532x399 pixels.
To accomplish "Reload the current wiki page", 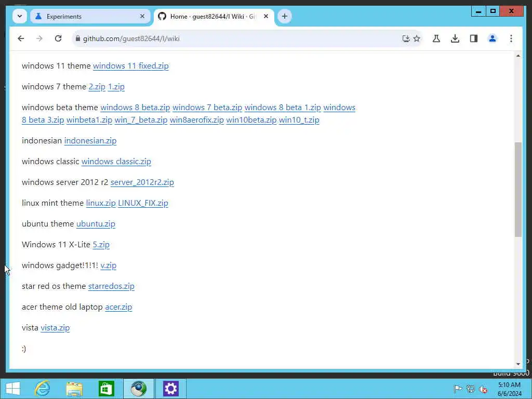I will pyautogui.click(x=58, y=38).
